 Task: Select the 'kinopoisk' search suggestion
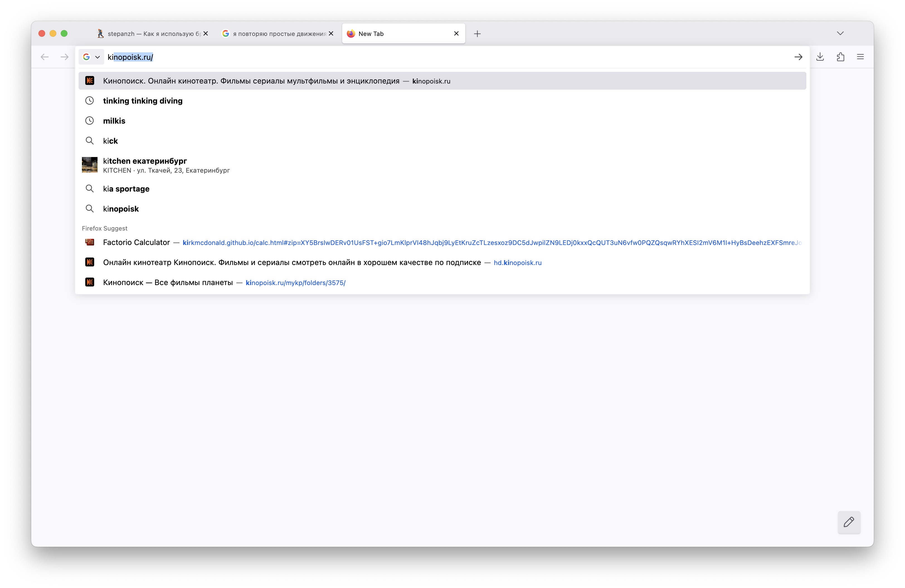tap(442, 209)
